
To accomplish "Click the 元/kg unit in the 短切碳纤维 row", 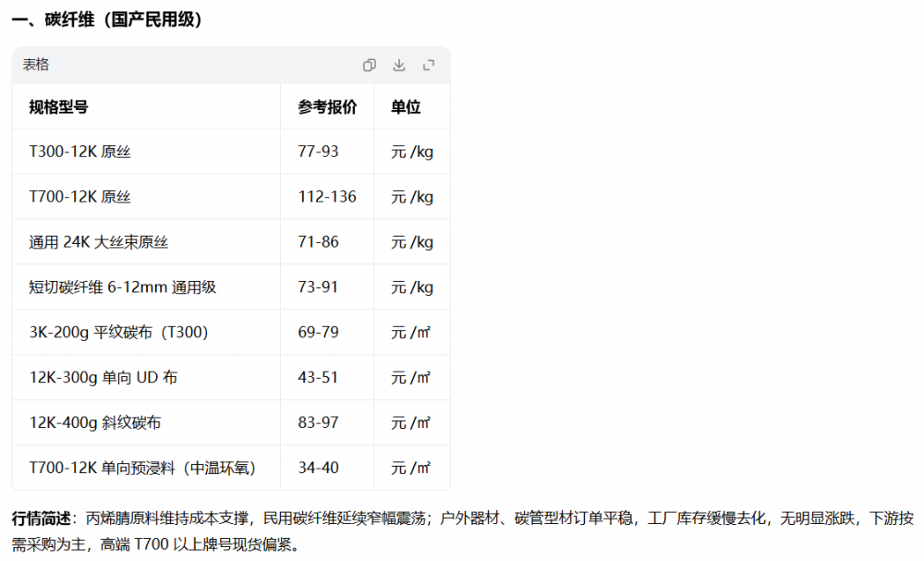I will (412, 287).
